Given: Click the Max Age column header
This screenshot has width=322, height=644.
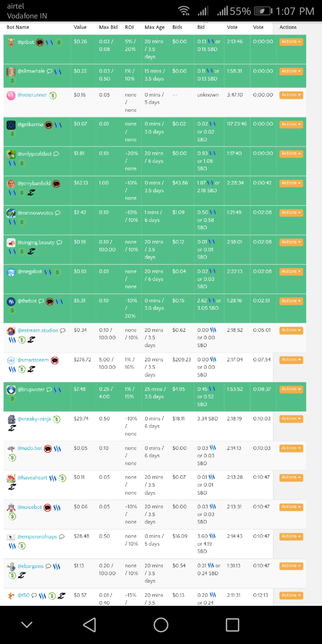Looking at the screenshot, I should [154, 27].
